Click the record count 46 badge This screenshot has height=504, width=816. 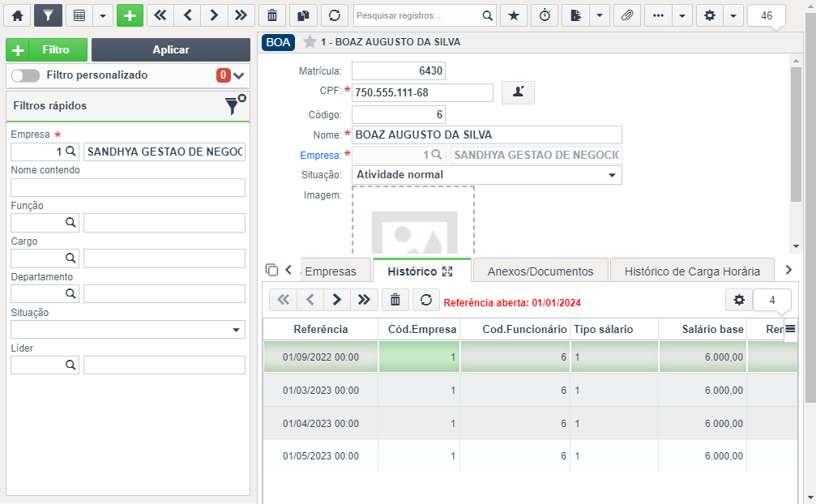pos(767,15)
